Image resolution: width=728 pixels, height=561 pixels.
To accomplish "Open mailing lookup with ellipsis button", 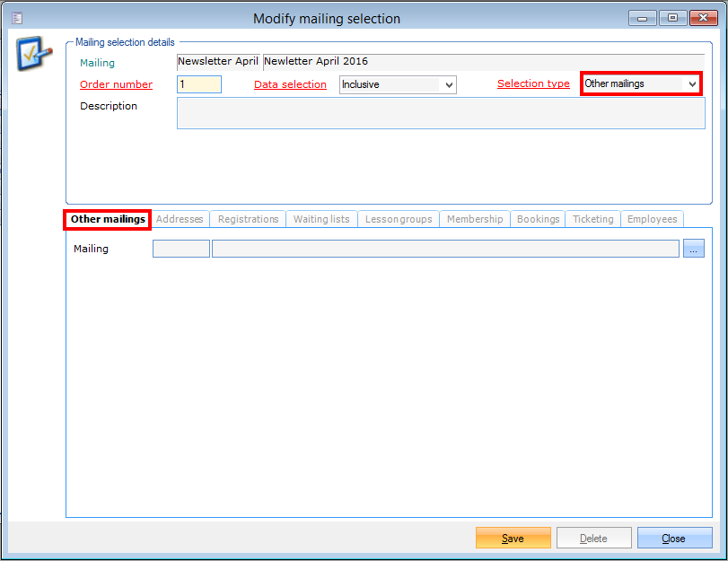I will click(x=693, y=249).
